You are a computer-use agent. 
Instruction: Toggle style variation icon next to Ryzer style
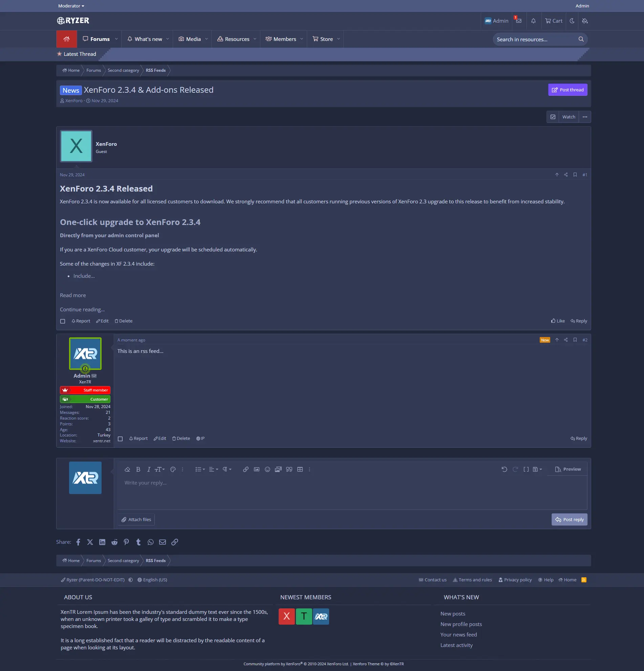tap(130, 580)
